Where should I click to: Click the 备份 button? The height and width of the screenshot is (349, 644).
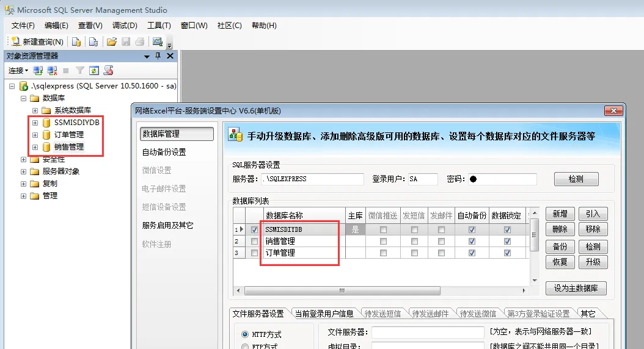click(x=560, y=247)
